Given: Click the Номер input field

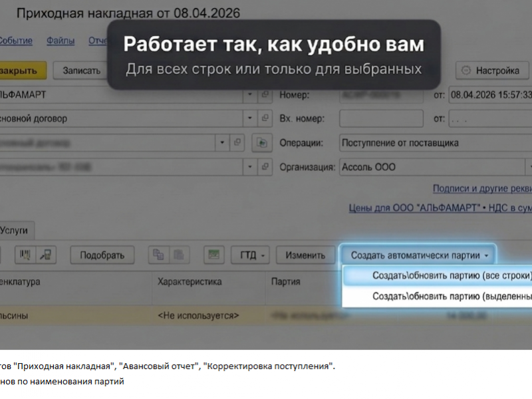Looking at the screenshot, I should pyautogui.click(x=381, y=94).
